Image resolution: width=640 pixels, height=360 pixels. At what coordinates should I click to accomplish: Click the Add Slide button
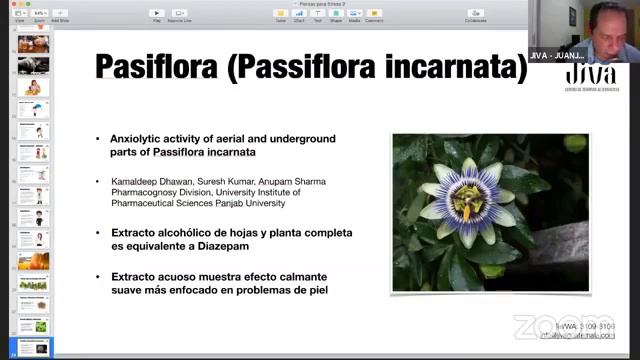pyautogui.click(x=60, y=13)
